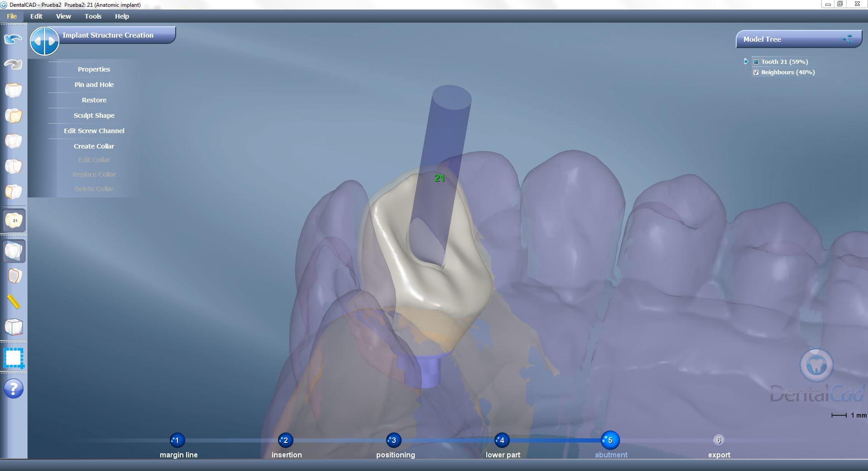Screen dimensions: 868x471
Task: Jump to the margin line workflow step
Action: tap(177, 440)
